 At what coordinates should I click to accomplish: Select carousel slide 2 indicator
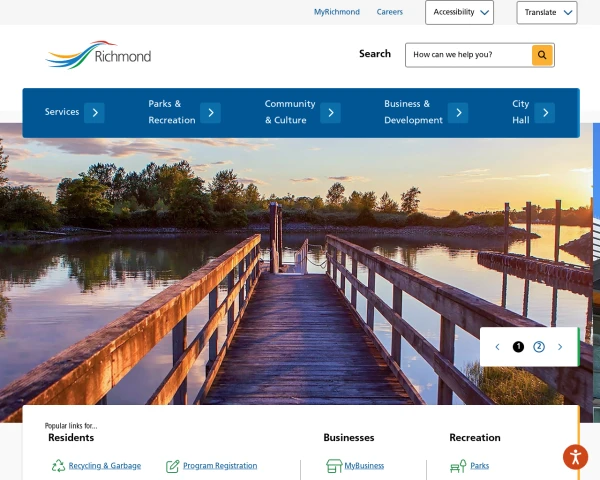[x=539, y=347]
